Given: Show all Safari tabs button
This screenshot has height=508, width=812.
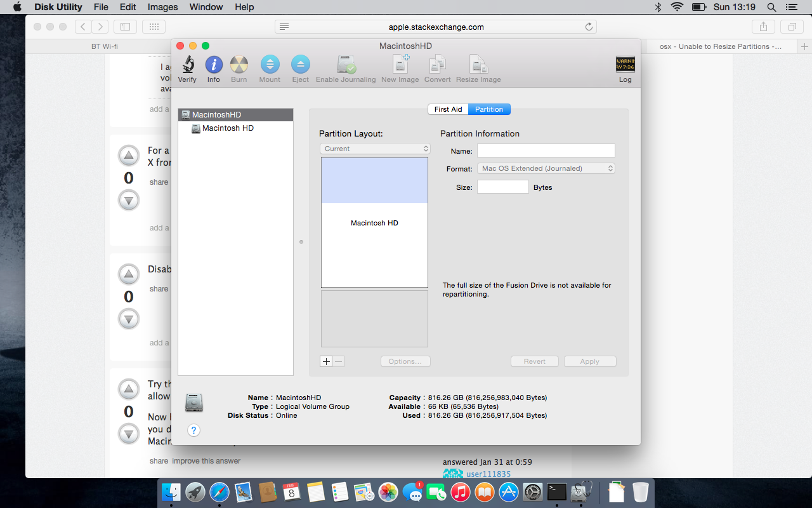Looking at the screenshot, I should pos(792,27).
